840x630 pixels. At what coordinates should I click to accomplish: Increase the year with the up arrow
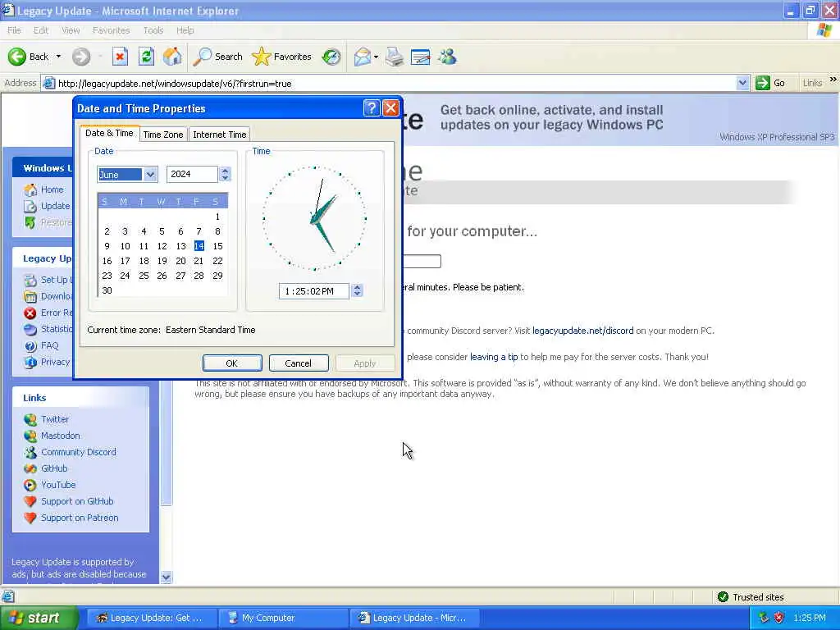(x=225, y=171)
